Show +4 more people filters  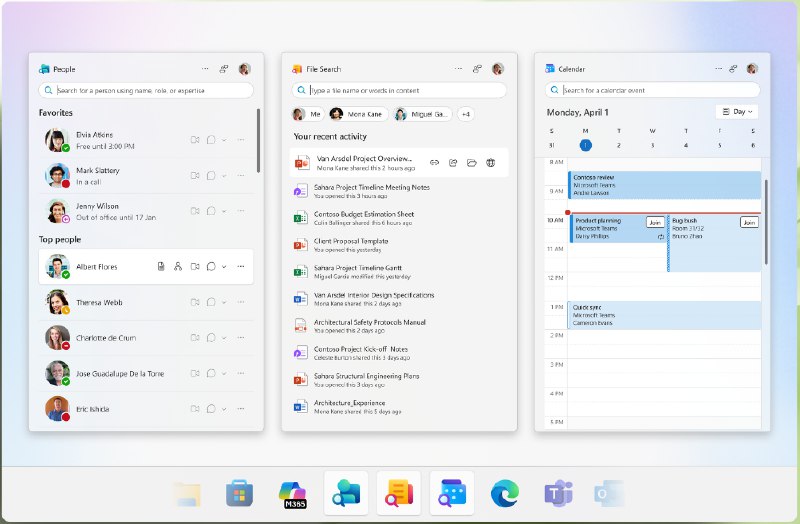pos(465,114)
